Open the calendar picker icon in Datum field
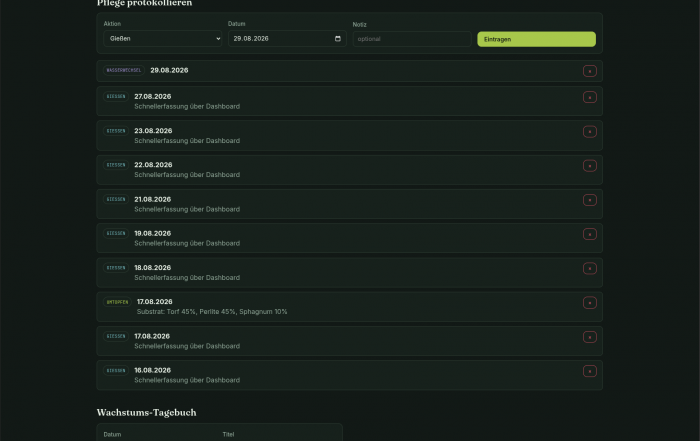Viewport: 700px width, 441px height. [x=338, y=38]
